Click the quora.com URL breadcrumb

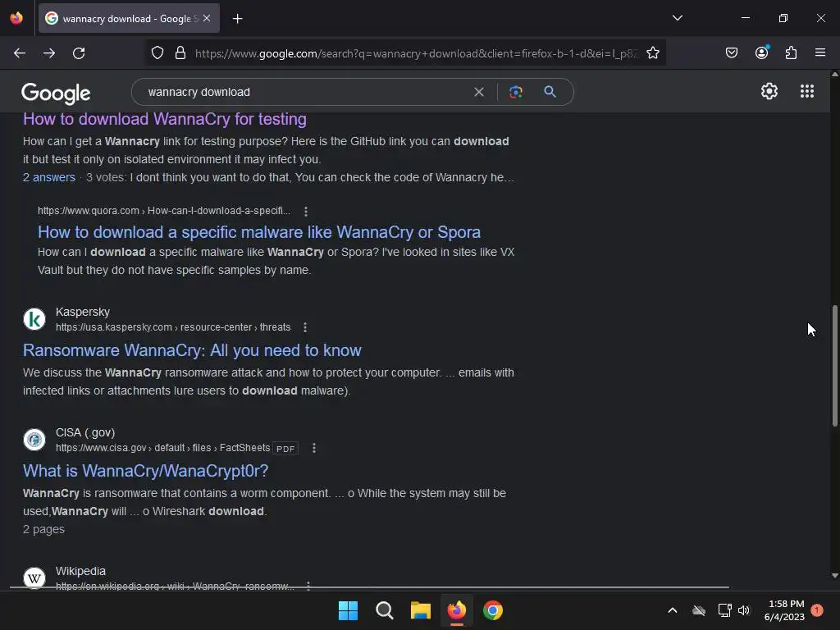(164, 211)
